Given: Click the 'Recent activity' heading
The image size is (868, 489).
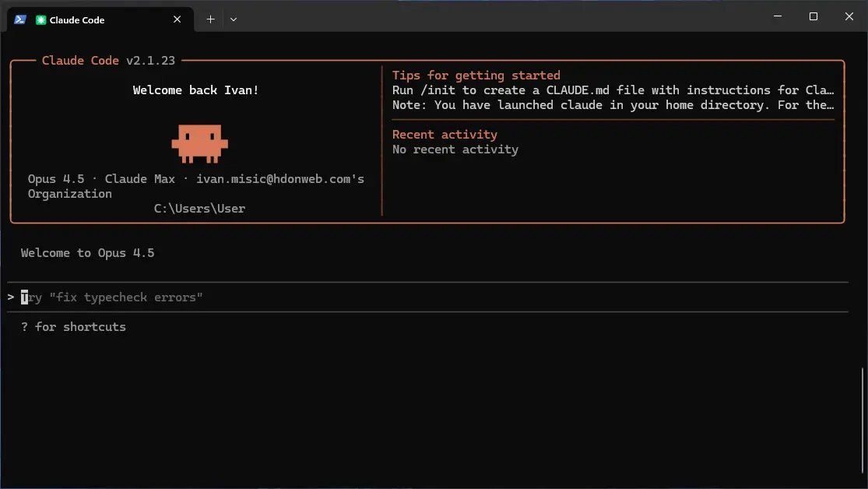Looking at the screenshot, I should tap(445, 134).
